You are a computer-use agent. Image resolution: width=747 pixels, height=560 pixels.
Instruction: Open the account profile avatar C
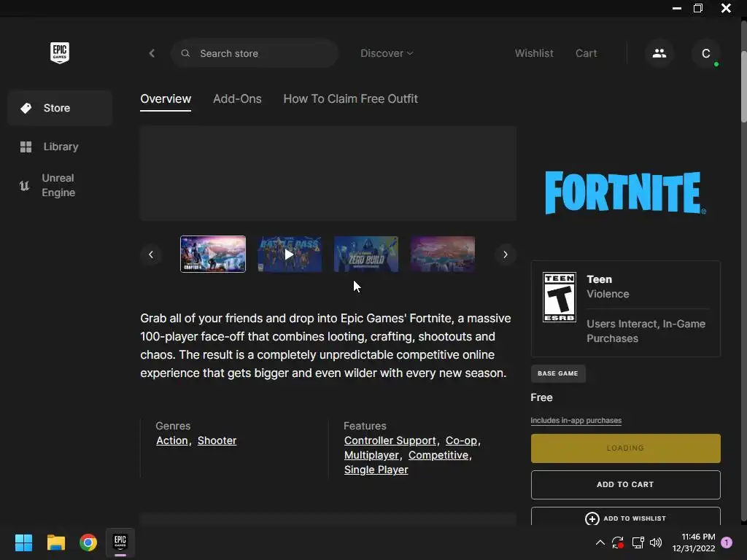tap(706, 53)
